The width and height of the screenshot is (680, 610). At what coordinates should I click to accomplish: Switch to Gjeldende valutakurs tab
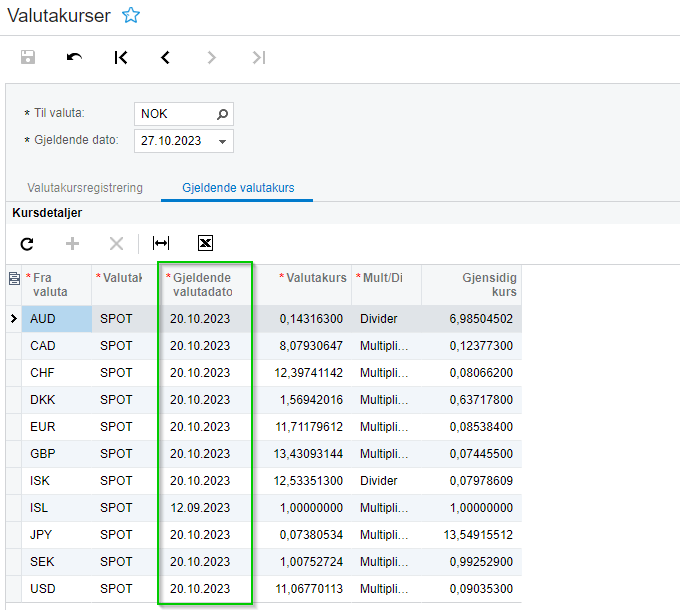(x=238, y=188)
